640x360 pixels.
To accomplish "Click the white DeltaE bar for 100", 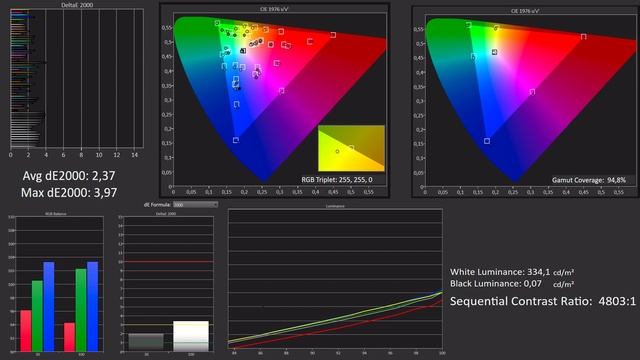I will click(191, 336).
